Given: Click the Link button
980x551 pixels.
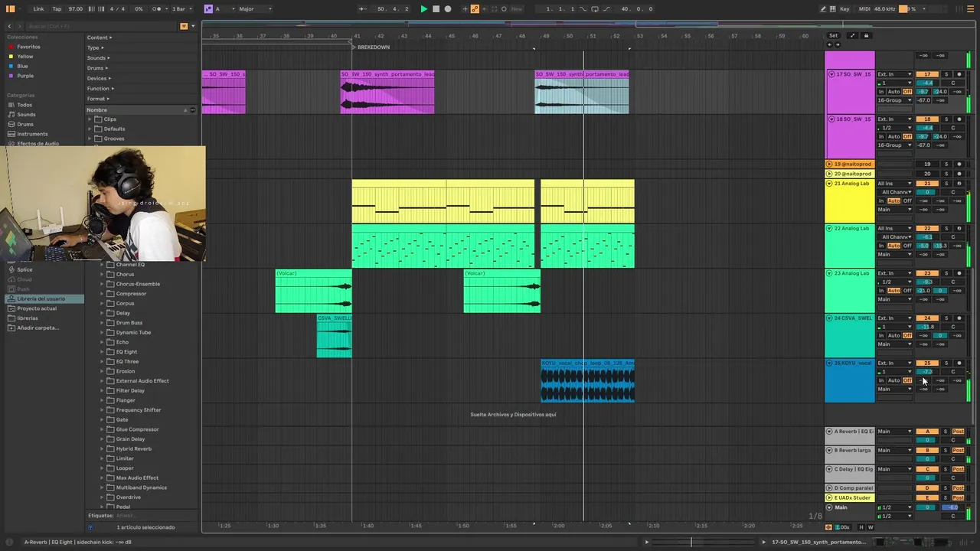Looking at the screenshot, I should [38, 9].
